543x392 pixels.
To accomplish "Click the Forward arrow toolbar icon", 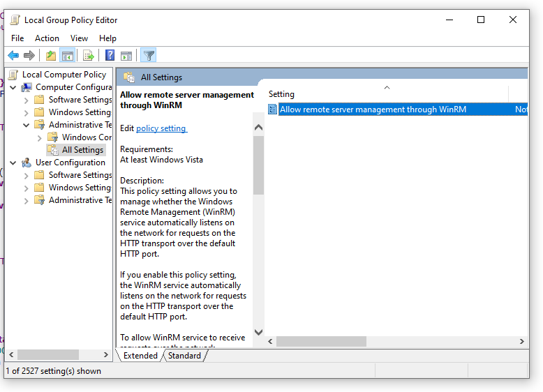I will click(x=29, y=55).
